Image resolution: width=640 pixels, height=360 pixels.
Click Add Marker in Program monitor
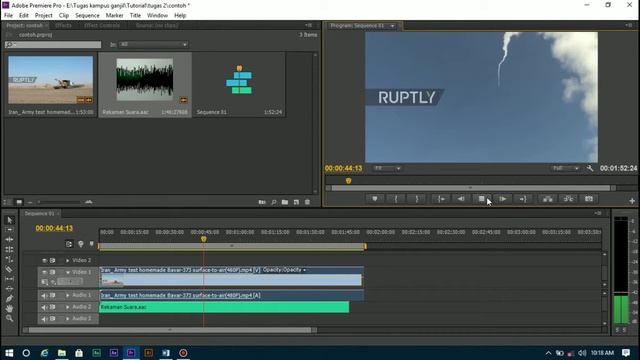point(375,199)
